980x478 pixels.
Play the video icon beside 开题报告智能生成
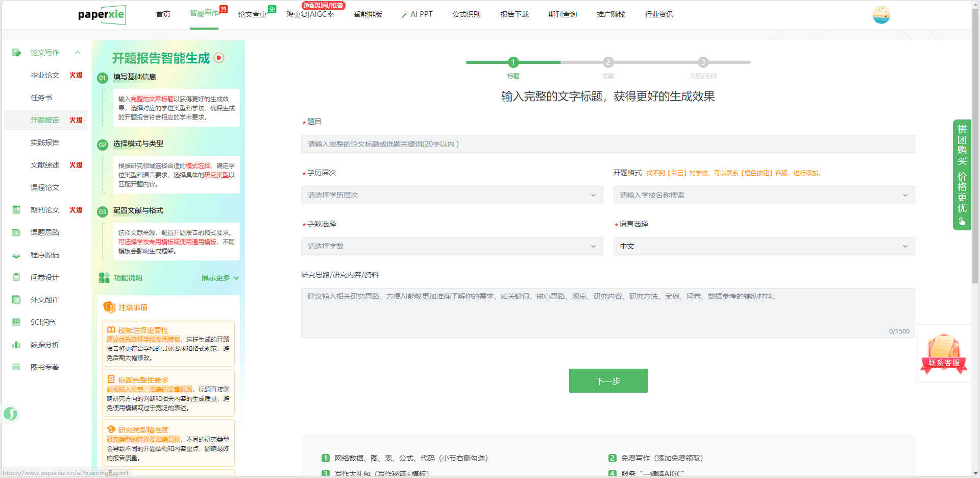(219, 58)
